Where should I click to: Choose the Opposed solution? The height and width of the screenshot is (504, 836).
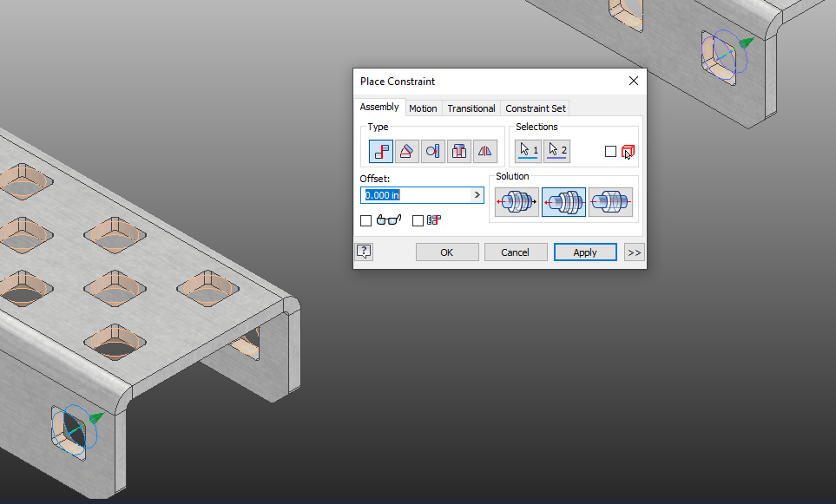[517, 202]
